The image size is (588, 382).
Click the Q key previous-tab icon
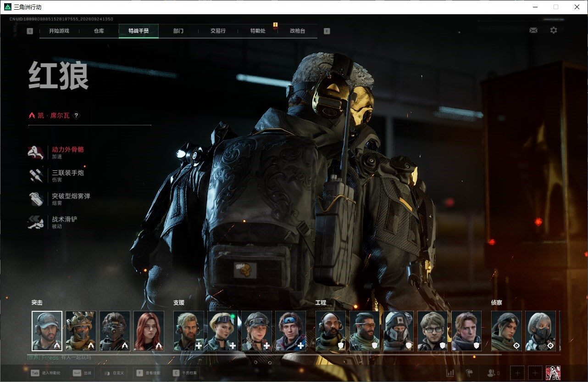click(x=30, y=31)
